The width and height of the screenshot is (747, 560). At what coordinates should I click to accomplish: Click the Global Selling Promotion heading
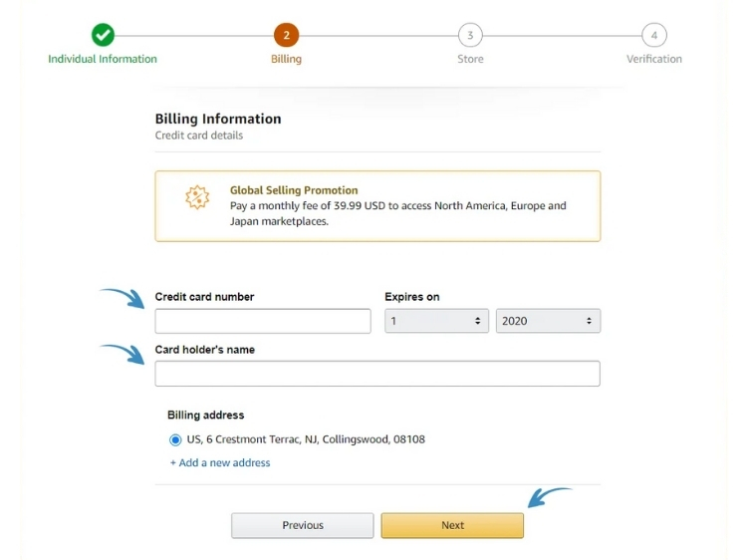pyautogui.click(x=294, y=190)
